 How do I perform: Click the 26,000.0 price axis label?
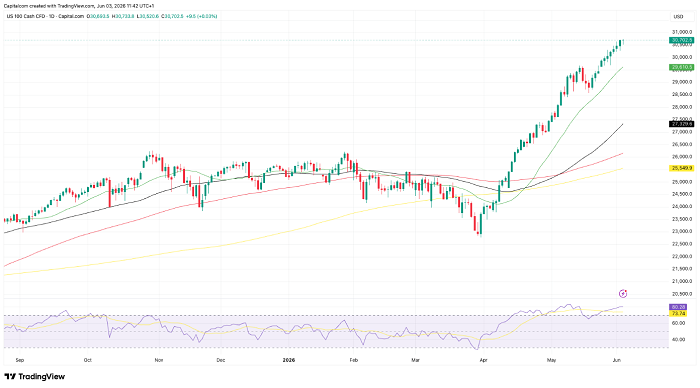point(682,157)
